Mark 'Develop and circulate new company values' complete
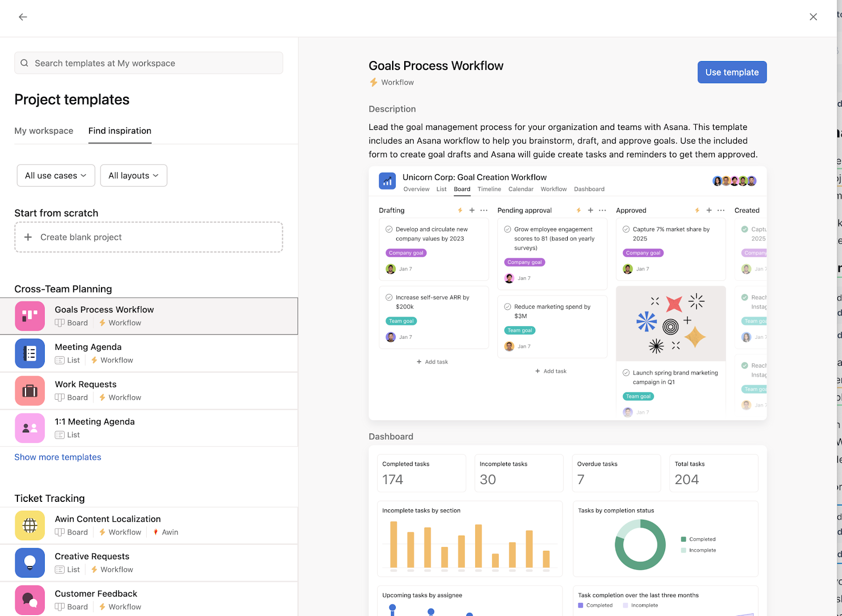Viewport: 842px width, 616px height. coord(389,229)
